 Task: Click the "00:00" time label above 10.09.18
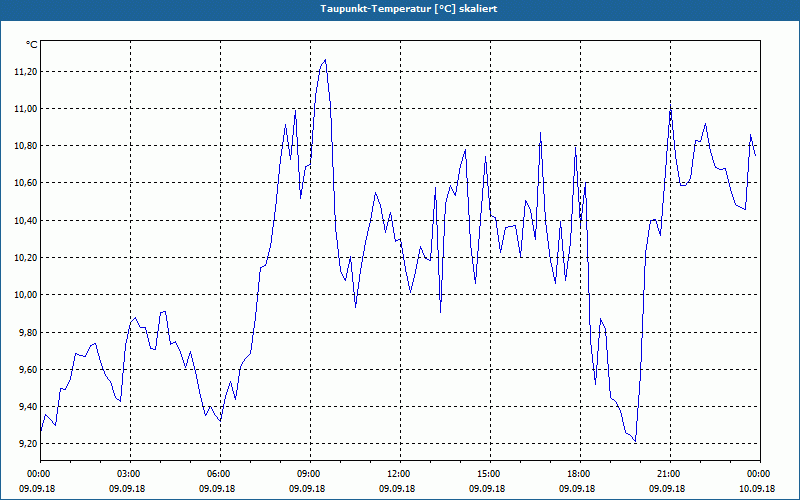click(757, 474)
